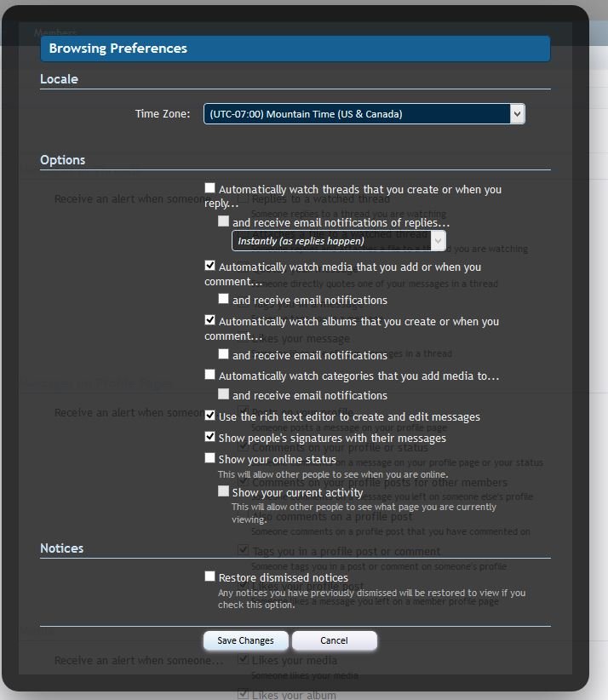Image resolution: width=608 pixels, height=700 pixels.
Task: Tick email notifications of replies checkbox
Action: tap(224, 221)
